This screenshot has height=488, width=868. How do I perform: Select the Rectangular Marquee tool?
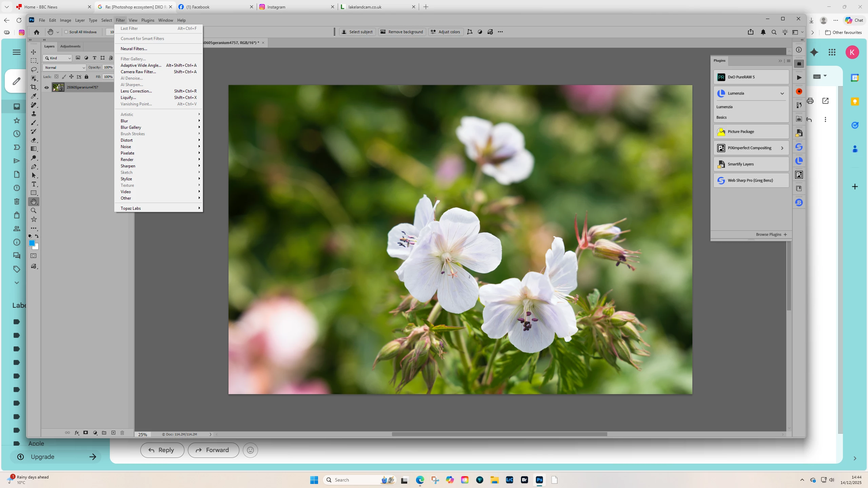tap(34, 61)
